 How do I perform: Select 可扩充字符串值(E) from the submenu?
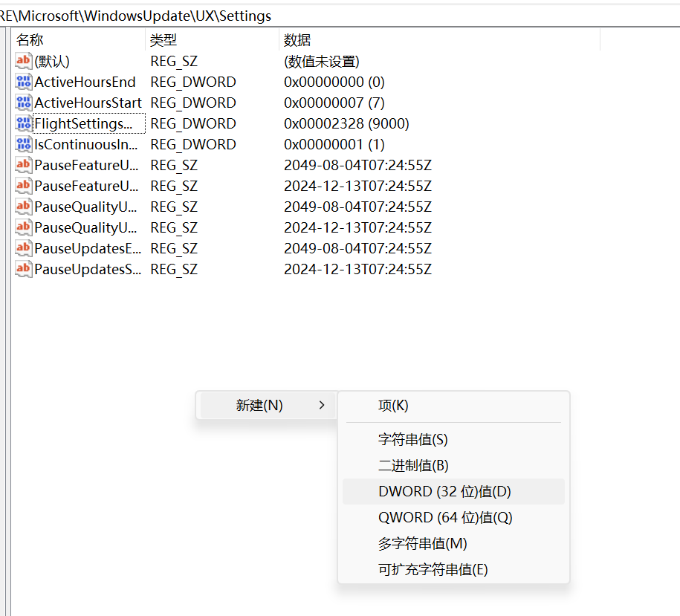453,570
